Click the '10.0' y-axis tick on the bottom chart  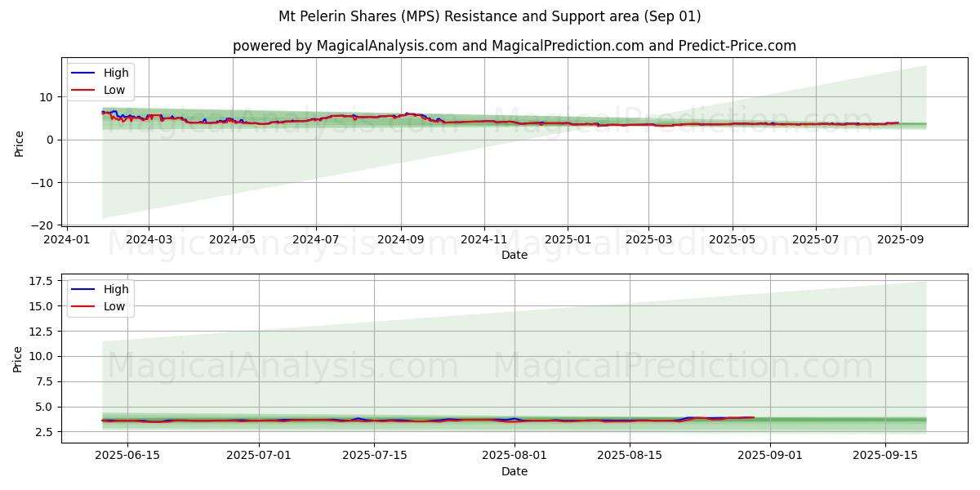(x=42, y=357)
